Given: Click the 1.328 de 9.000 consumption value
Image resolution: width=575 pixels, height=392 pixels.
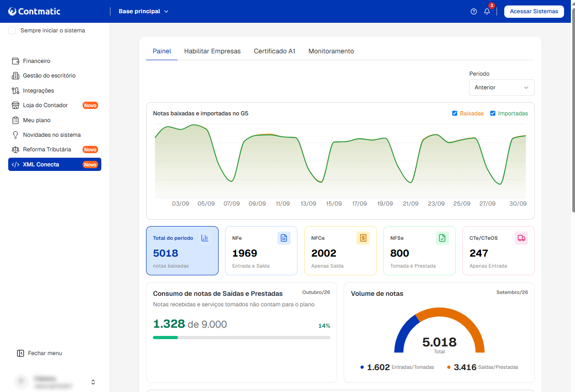Looking at the screenshot, I should [x=190, y=324].
